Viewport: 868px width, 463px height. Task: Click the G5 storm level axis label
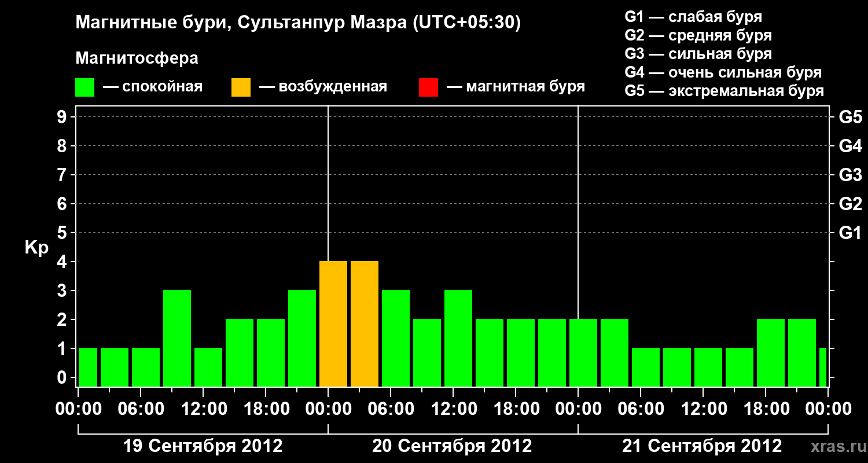point(850,117)
